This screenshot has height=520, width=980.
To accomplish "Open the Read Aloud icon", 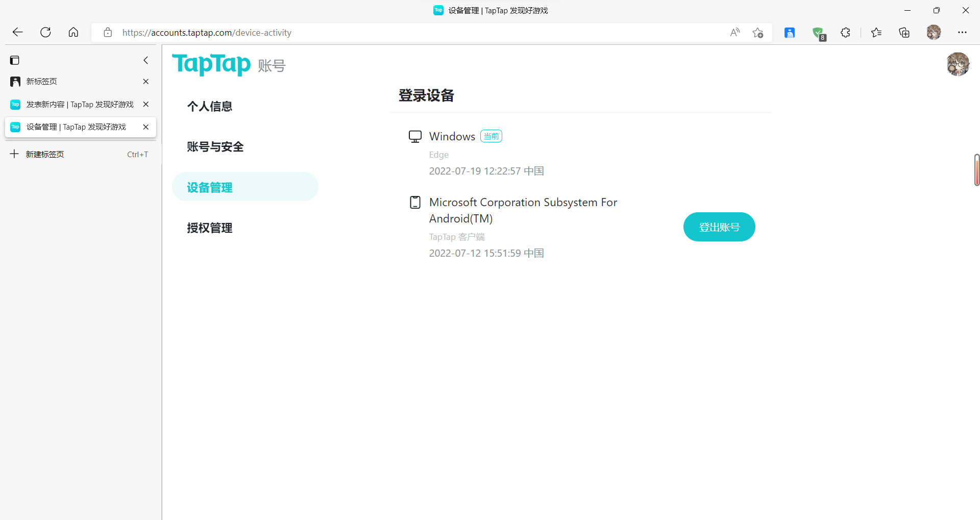I will pos(735,32).
